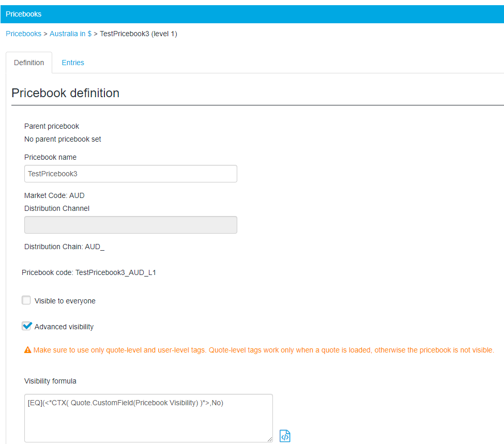
Task: Click the 'Advanced visibility' label text
Action: point(64,327)
